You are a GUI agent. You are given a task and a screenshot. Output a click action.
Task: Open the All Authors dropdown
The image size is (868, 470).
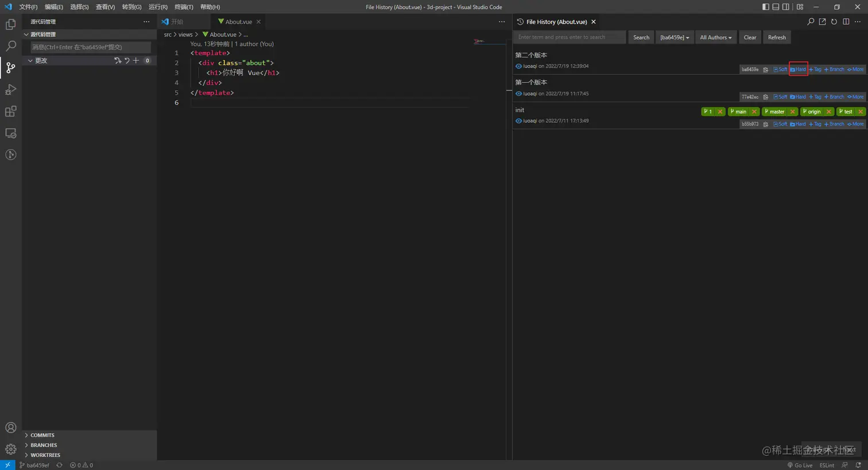click(x=715, y=37)
